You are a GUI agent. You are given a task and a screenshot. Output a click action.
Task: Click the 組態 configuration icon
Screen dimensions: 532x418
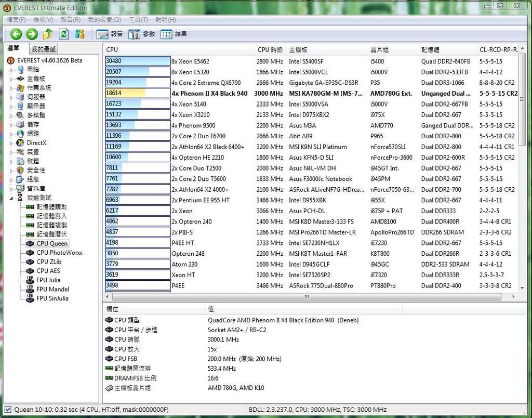pos(20,180)
